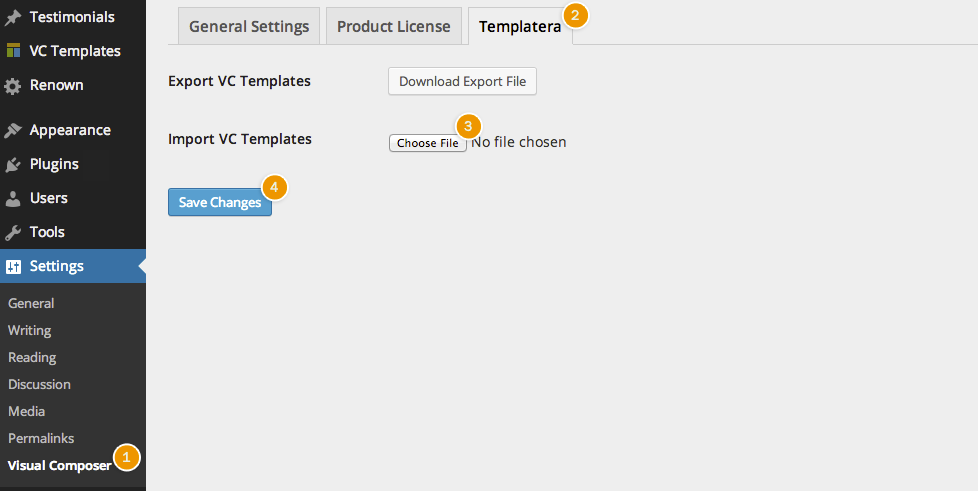This screenshot has height=491, width=978.
Task: Select the Visual Composer submenu item
Action: 59,465
